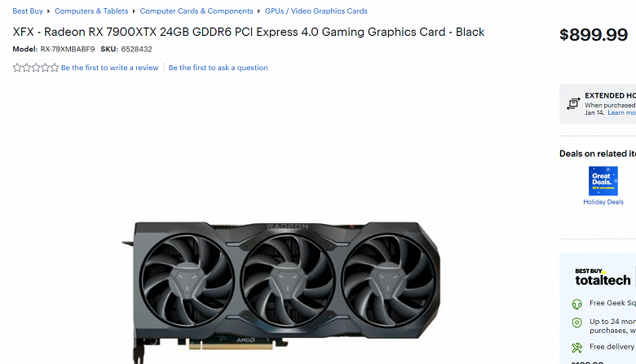Image resolution: width=636 pixels, height=364 pixels.
Task: Open the Best Buy breadcrumb link
Action: 28,11
